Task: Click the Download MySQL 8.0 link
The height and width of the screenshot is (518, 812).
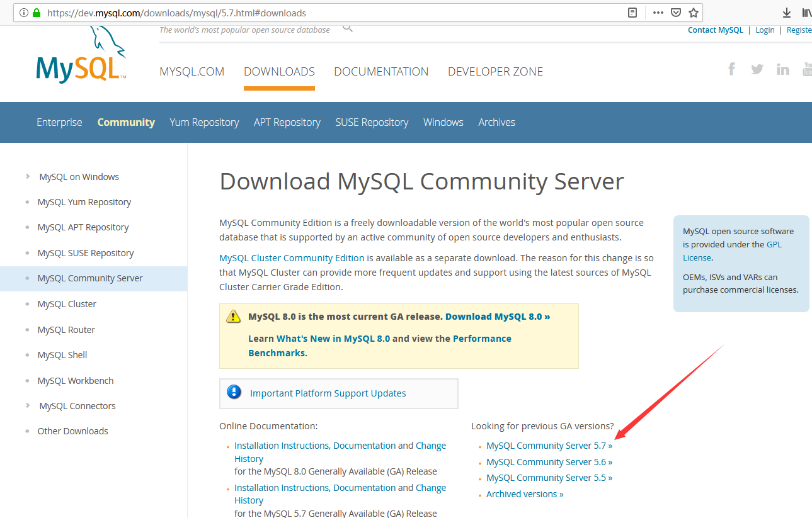Action: (498, 317)
